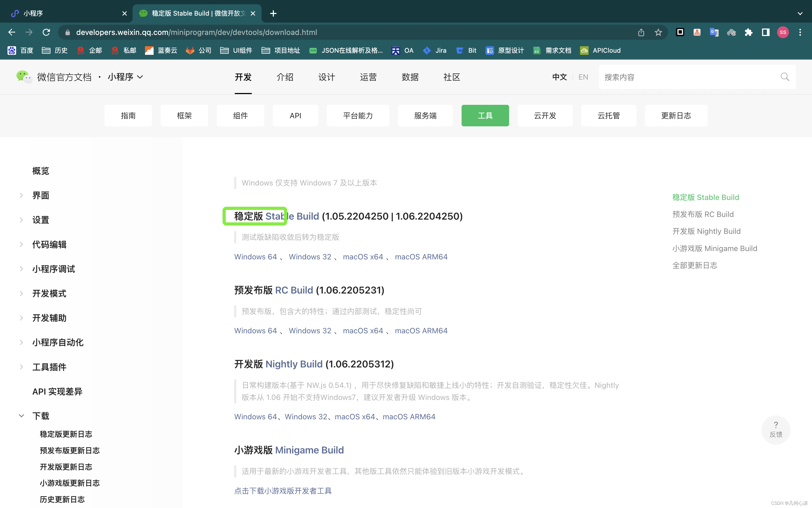Switch language to 中文
This screenshot has width=812, height=508.
tap(559, 77)
